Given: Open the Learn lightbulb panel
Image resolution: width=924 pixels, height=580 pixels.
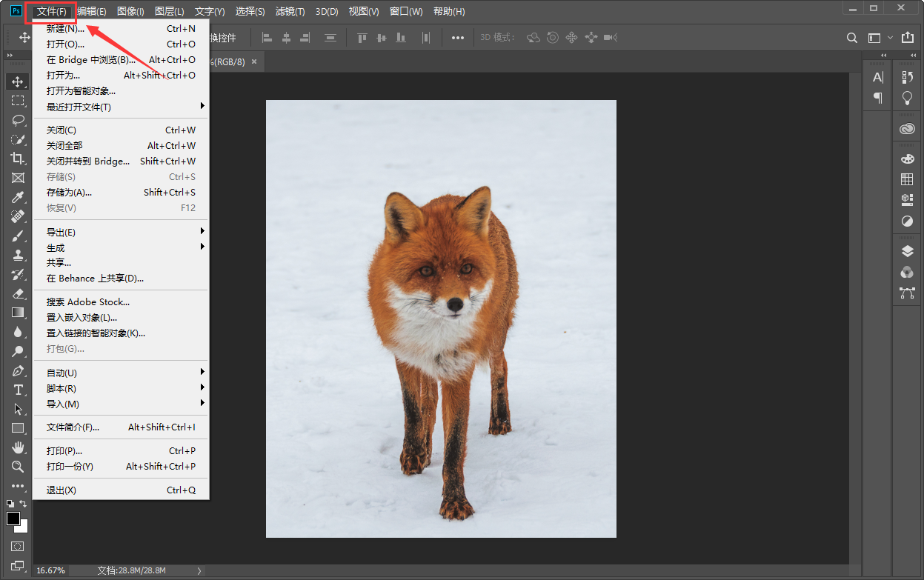Looking at the screenshot, I should pos(907,98).
